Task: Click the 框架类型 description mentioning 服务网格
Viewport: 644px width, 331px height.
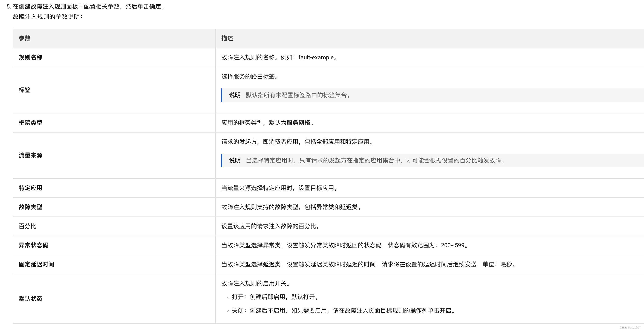Action: tap(268, 123)
